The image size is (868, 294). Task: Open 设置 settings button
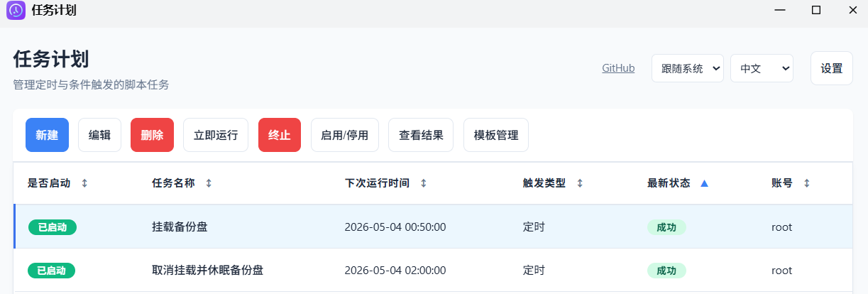coord(831,68)
